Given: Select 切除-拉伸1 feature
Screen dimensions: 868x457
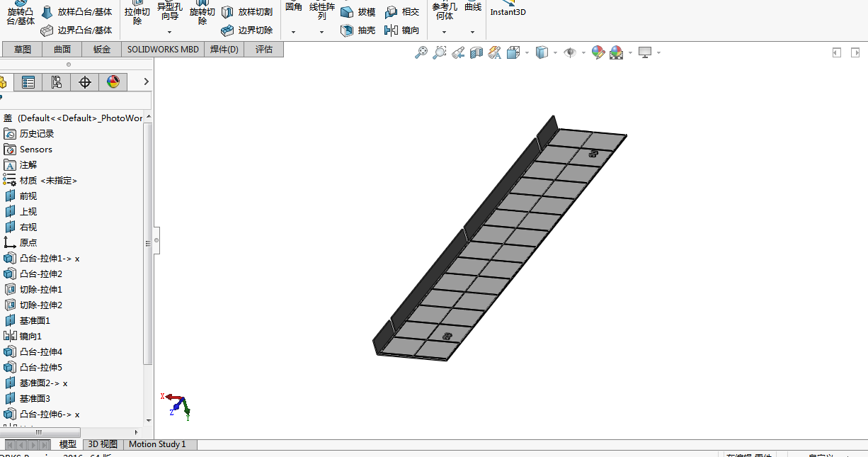Looking at the screenshot, I should pyautogui.click(x=33, y=289).
